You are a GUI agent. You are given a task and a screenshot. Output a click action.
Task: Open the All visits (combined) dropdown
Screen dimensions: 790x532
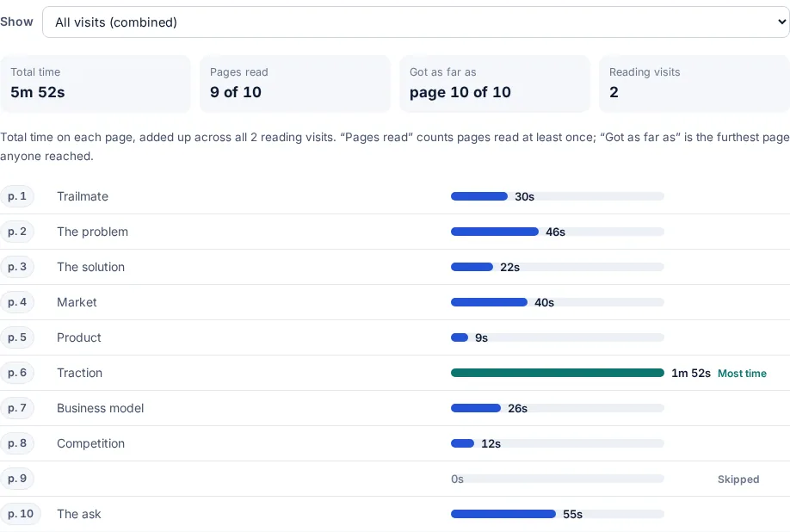coord(416,22)
